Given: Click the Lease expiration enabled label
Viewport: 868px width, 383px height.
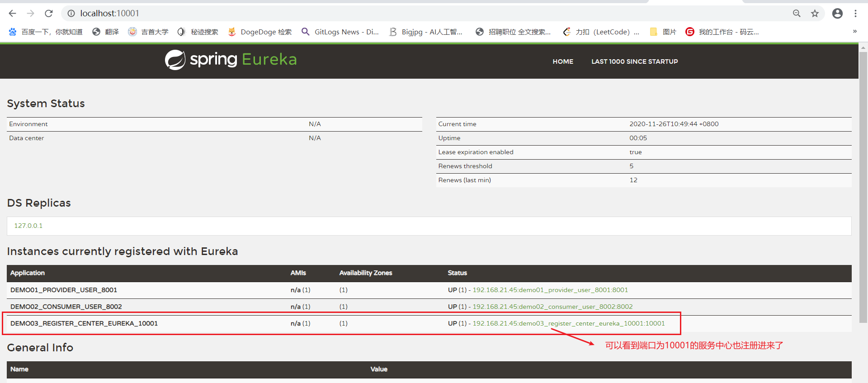Looking at the screenshot, I should click(476, 152).
